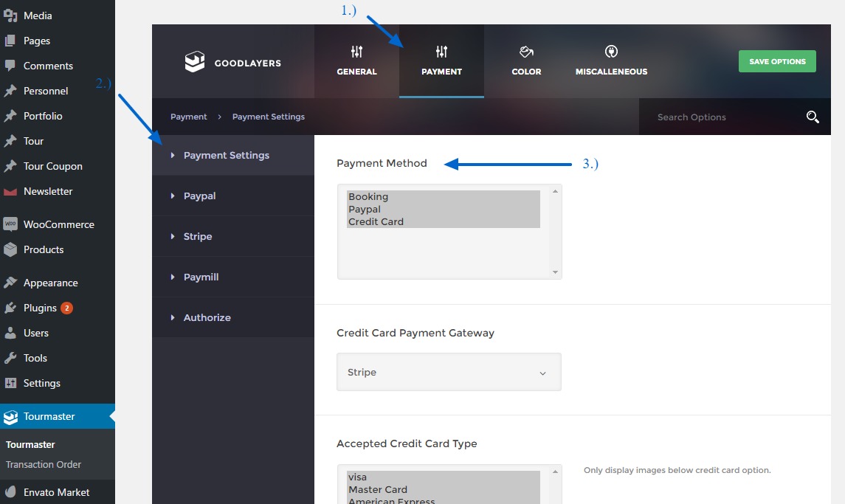Switch to the Payment tab
Viewport: 845px width, 504px height.
pyautogui.click(x=441, y=61)
